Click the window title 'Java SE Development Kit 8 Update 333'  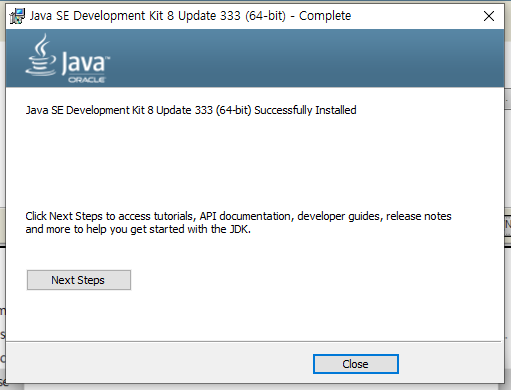190,16
